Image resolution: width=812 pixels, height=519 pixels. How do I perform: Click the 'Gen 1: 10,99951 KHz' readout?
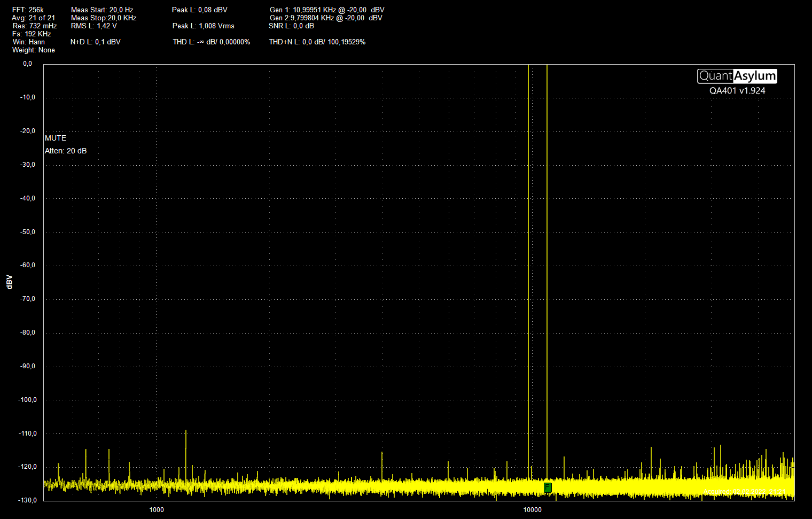327,10
